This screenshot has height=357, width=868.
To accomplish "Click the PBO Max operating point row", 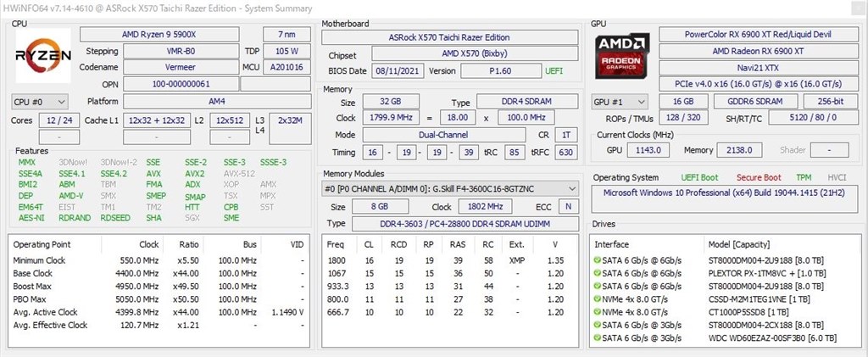I will (159, 299).
